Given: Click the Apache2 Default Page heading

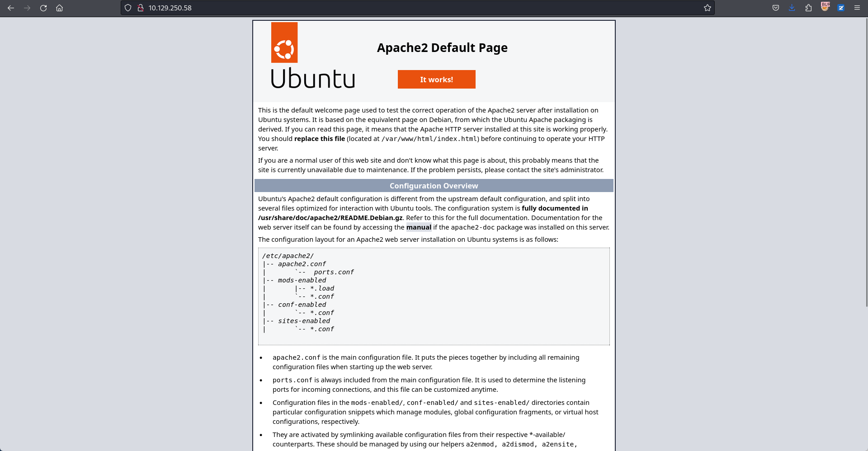Looking at the screenshot, I should tap(442, 47).
